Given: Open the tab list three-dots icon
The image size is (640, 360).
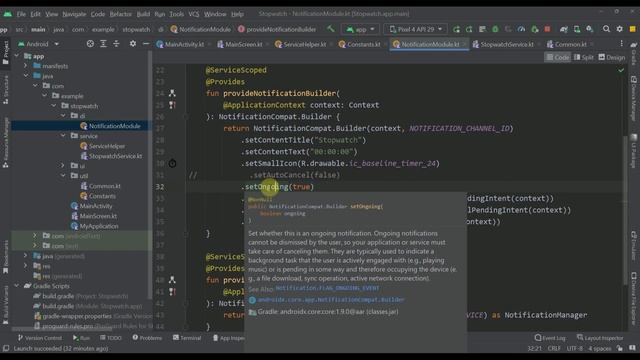Looking at the screenshot, I should click(621, 44).
